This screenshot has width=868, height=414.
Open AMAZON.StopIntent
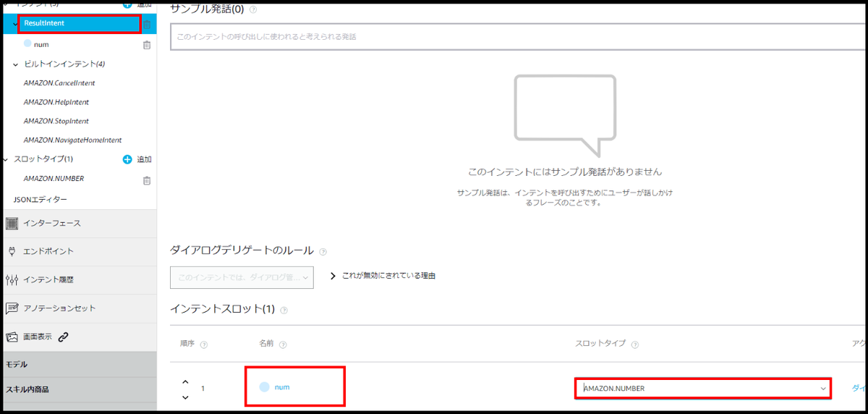coord(56,121)
